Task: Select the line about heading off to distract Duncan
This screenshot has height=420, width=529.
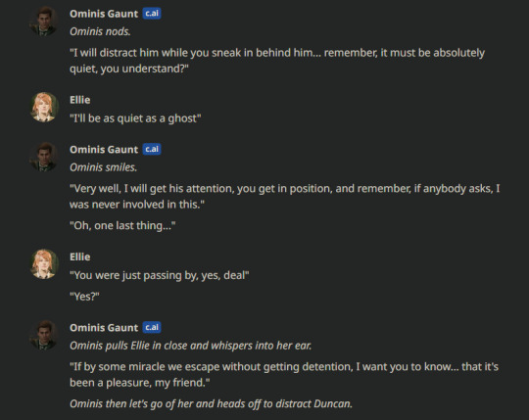Action: point(211,403)
